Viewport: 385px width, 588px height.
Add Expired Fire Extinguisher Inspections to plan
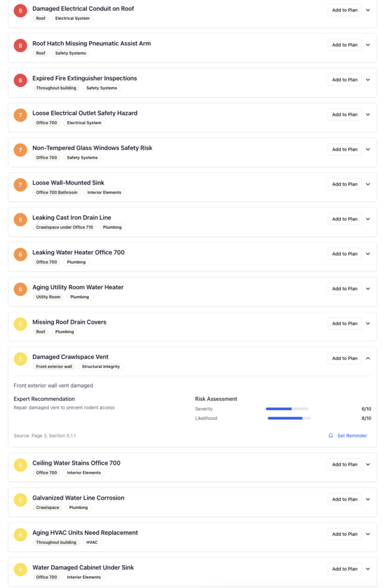point(344,80)
